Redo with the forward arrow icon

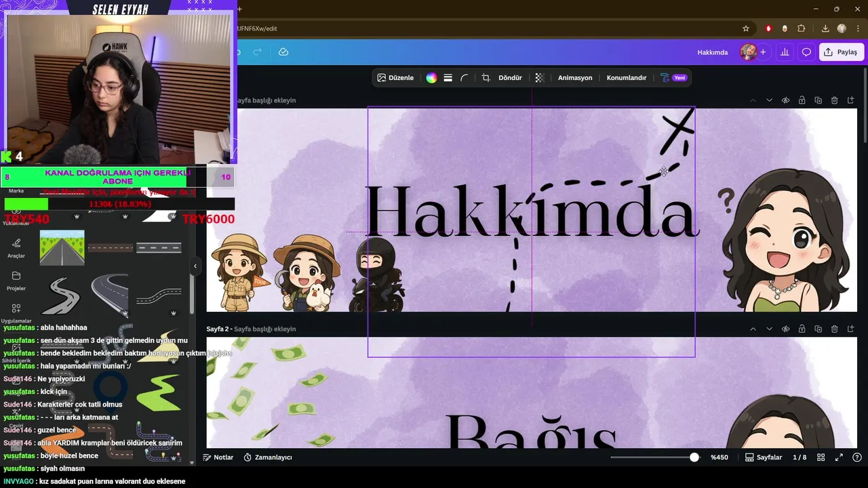(x=258, y=52)
